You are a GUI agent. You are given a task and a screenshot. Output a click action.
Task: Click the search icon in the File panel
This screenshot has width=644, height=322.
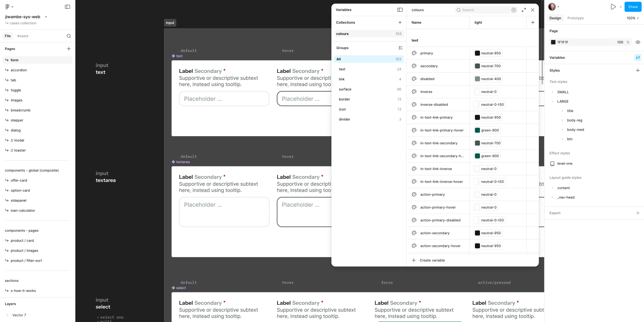coord(69,36)
